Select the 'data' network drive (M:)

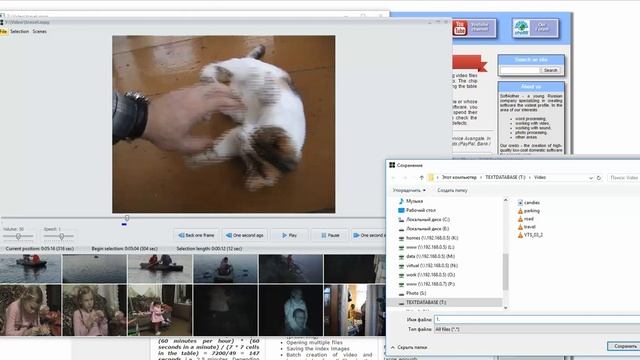click(430, 256)
